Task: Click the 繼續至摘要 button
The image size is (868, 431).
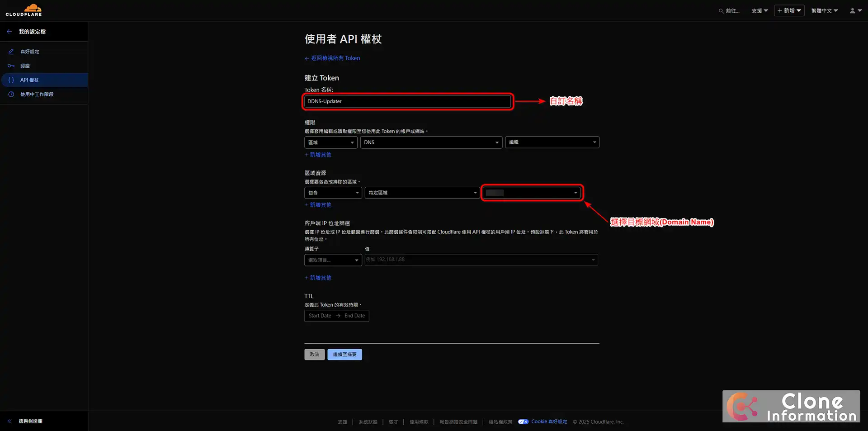Action: pyautogui.click(x=344, y=354)
